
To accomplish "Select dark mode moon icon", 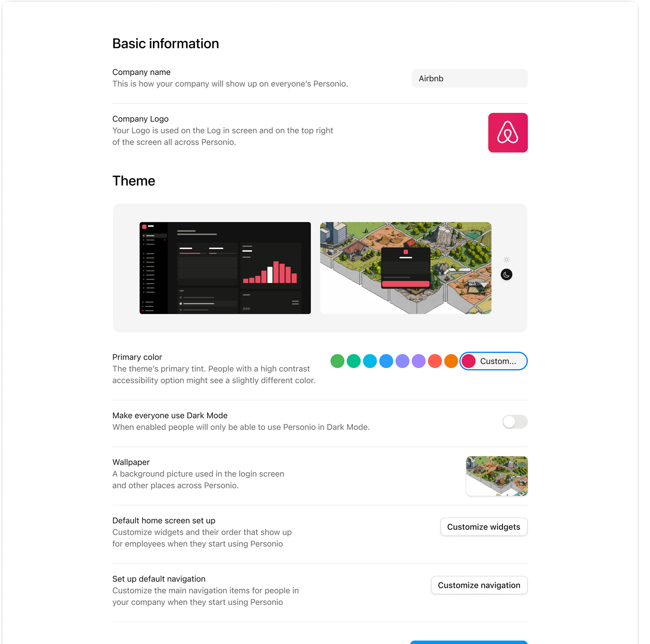I will pyautogui.click(x=506, y=275).
